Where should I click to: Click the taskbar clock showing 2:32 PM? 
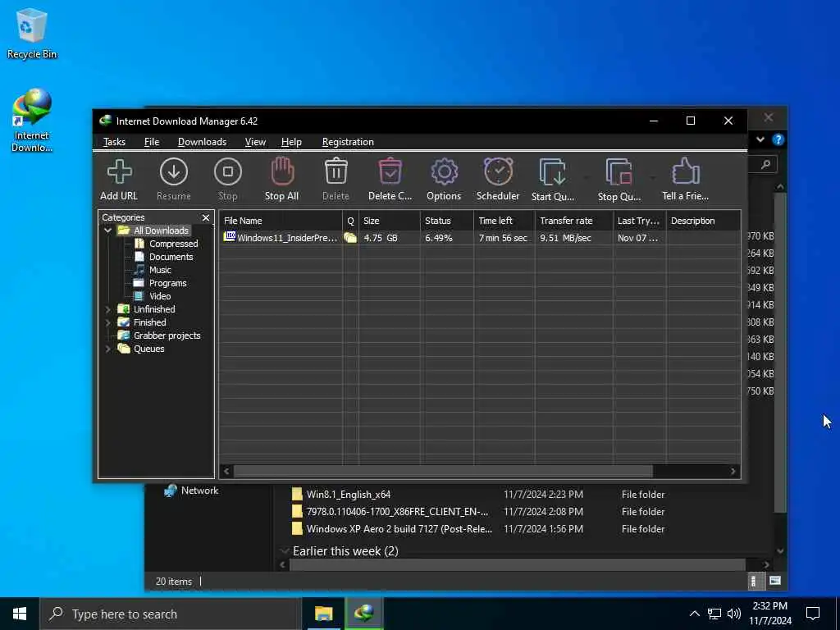coord(769,614)
